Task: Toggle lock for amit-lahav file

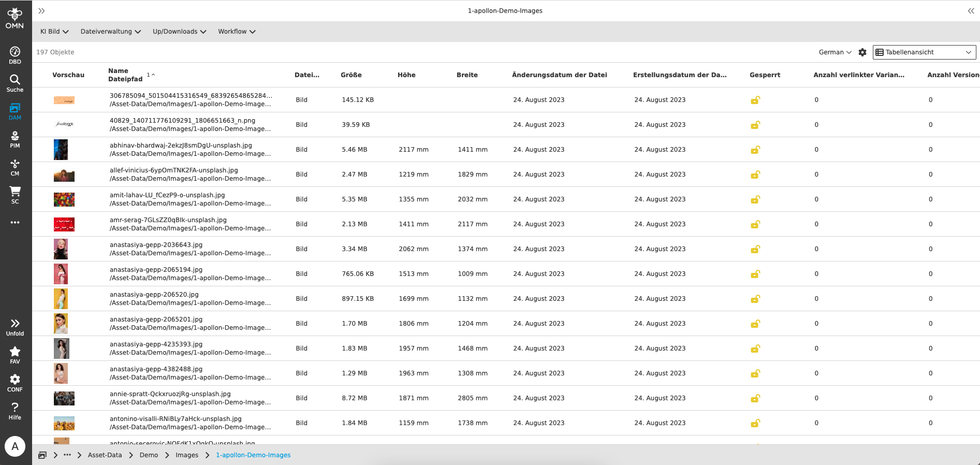Action: point(755,199)
